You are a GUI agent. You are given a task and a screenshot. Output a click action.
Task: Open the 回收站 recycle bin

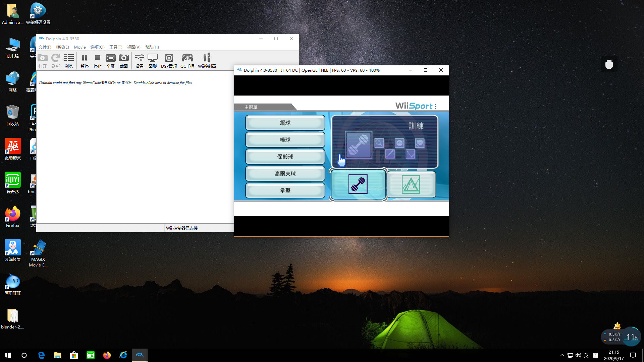click(x=13, y=116)
